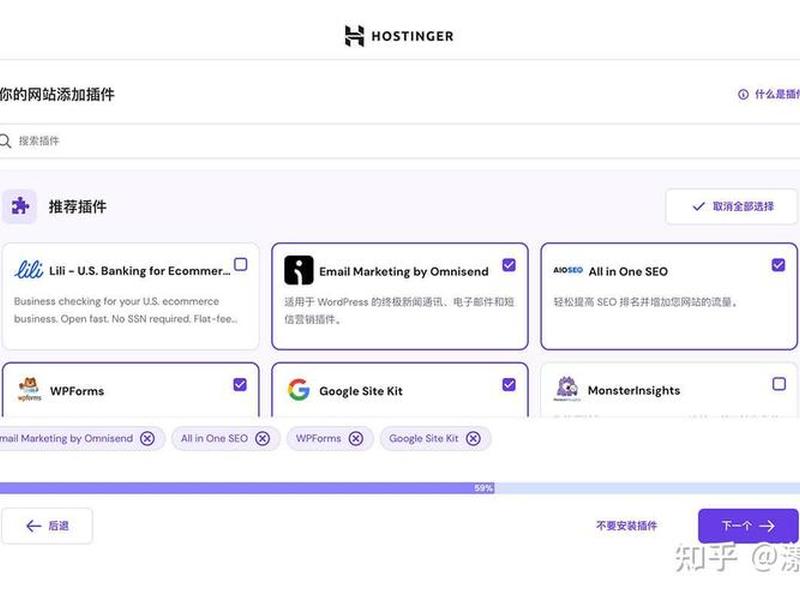Screen dimensions: 800x600
Task: Click the Lili logo icon
Action: coord(29,269)
